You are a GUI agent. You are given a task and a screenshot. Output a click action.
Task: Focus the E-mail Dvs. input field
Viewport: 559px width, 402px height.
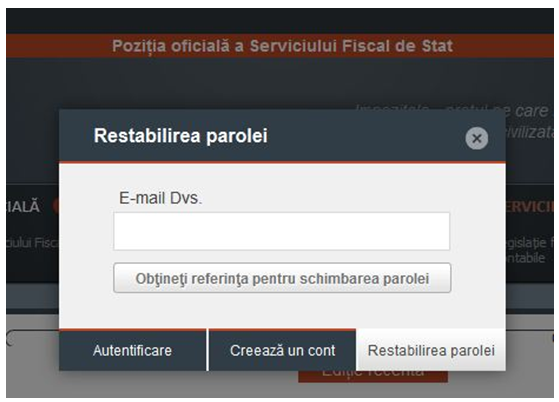click(x=282, y=231)
